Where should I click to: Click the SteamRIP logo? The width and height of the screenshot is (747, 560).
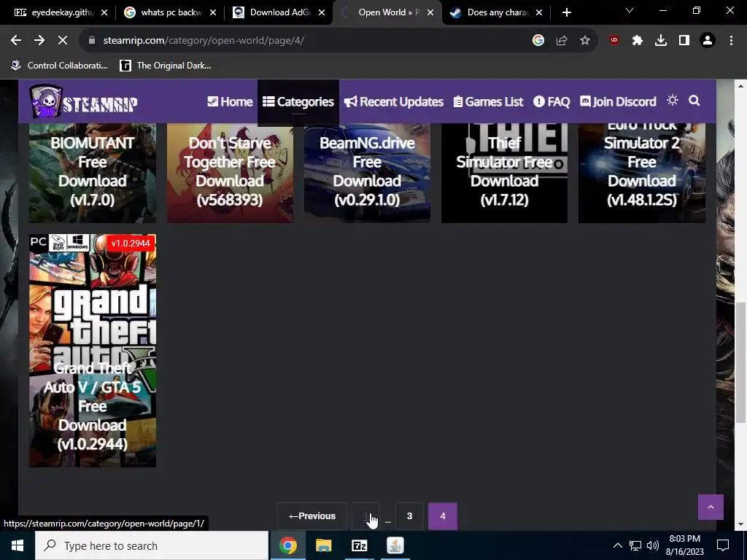click(x=83, y=101)
